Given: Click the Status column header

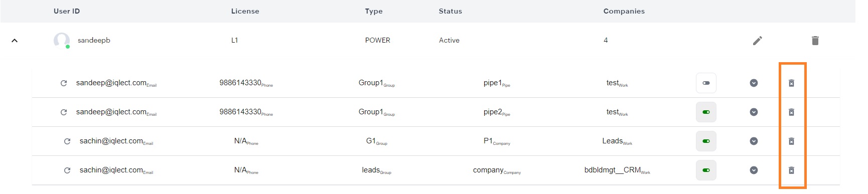Looking at the screenshot, I should coord(451,11).
